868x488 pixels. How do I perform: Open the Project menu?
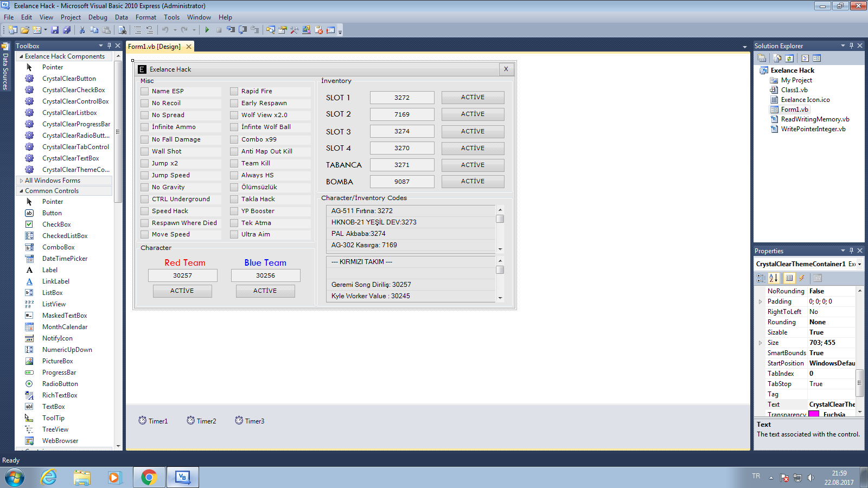pyautogui.click(x=71, y=17)
